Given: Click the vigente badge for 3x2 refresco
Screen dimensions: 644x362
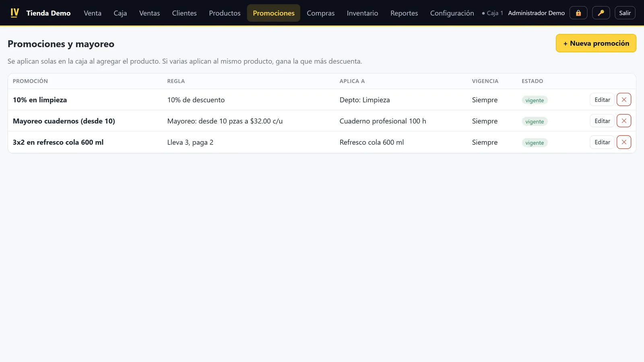Looking at the screenshot, I should tap(535, 143).
